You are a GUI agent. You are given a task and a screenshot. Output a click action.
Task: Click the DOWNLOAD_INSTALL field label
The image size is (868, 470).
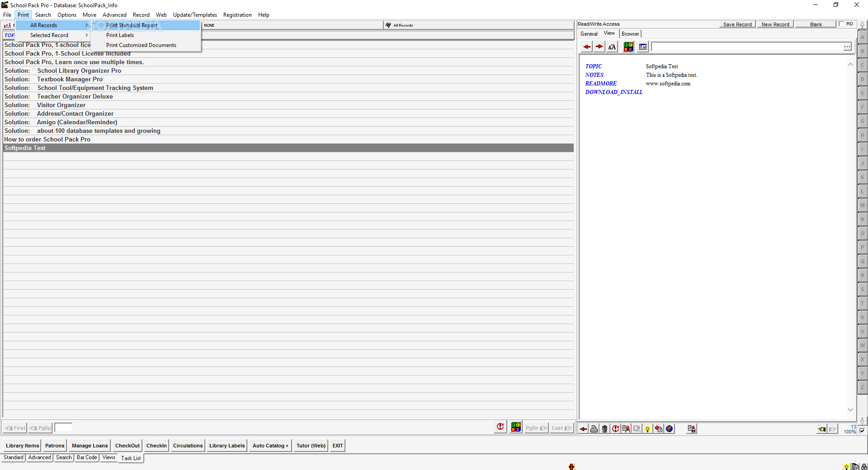613,92
